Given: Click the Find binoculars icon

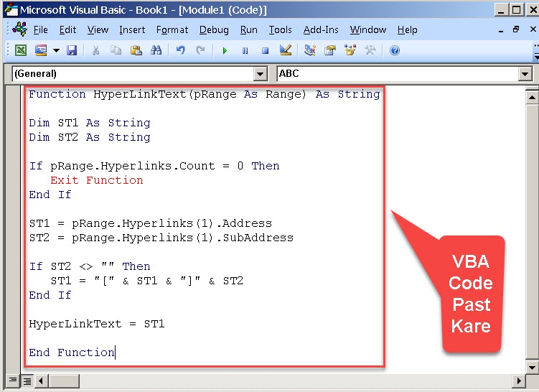Looking at the screenshot, I should tap(156, 50).
